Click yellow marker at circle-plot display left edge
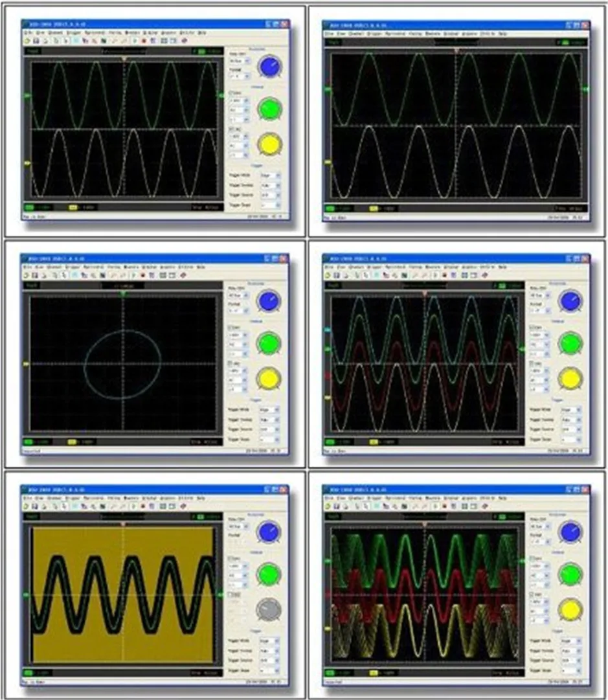Screen dimensions: 608x700 pyautogui.click(x=26, y=364)
